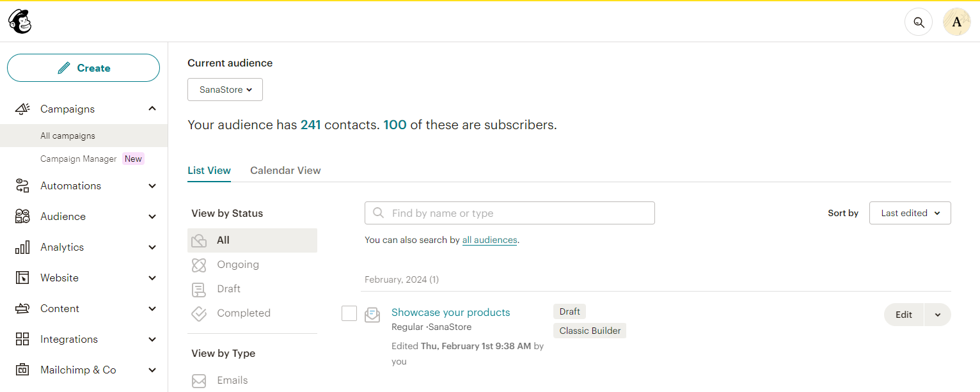
Task: Open the SanaStore audience dropdown
Action: (x=225, y=90)
